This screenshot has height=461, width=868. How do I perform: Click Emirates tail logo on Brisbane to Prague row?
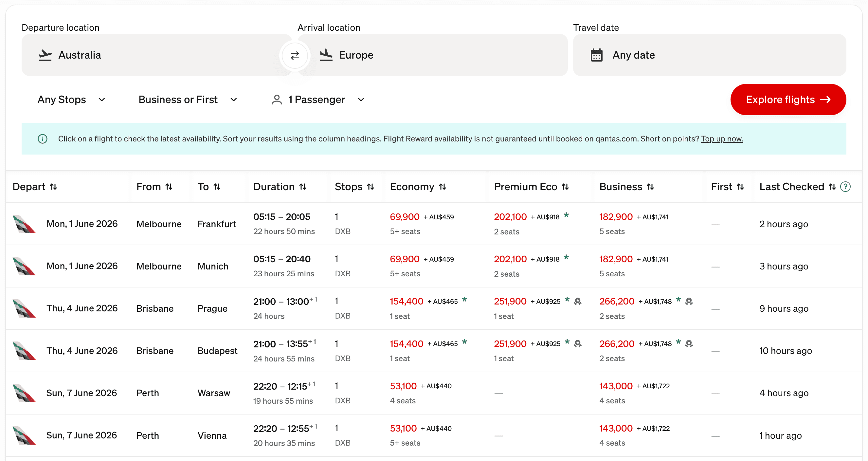pos(24,309)
